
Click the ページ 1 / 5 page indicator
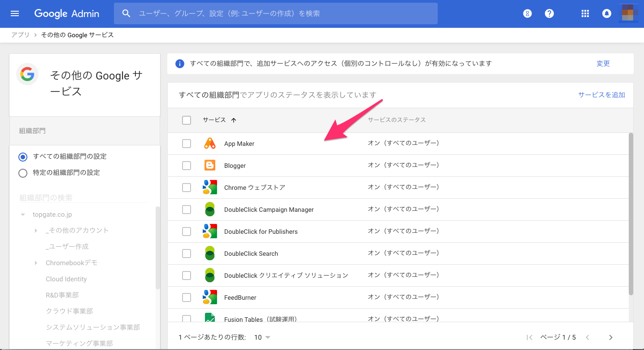click(x=558, y=337)
